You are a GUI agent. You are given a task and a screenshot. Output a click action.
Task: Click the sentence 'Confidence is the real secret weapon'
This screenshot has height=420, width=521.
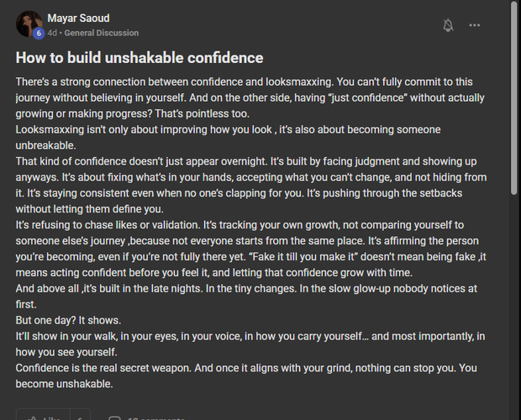[103, 368]
